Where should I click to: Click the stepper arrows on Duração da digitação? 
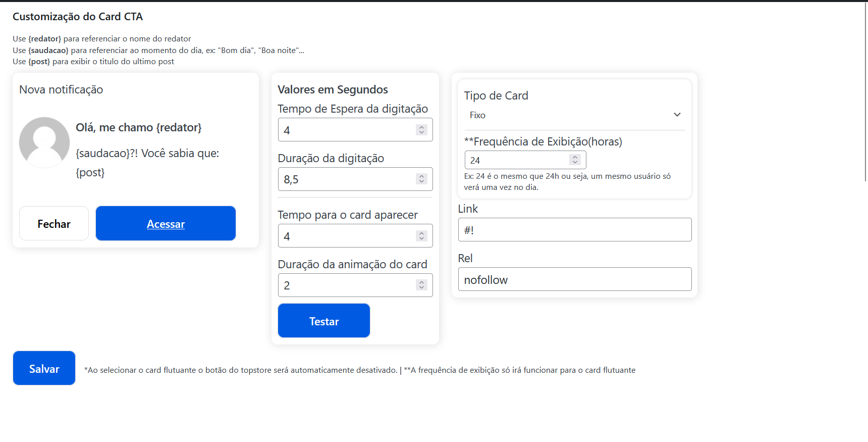coord(421,179)
